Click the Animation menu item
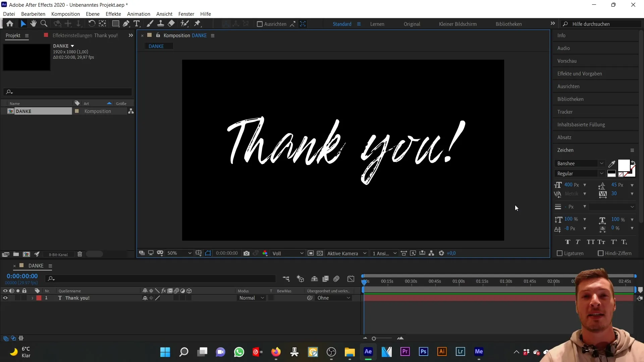The width and height of the screenshot is (644, 362). pyautogui.click(x=139, y=14)
